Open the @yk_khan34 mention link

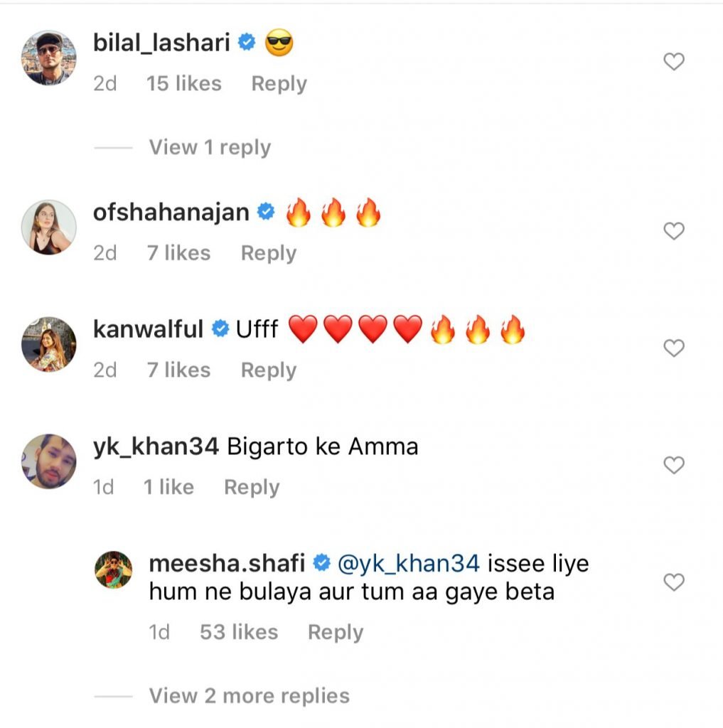(x=409, y=564)
